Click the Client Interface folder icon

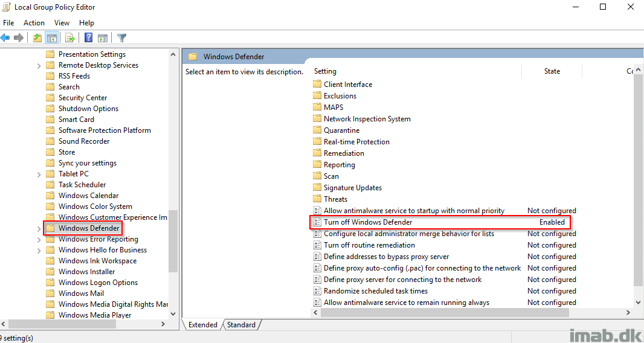tap(317, 84)
